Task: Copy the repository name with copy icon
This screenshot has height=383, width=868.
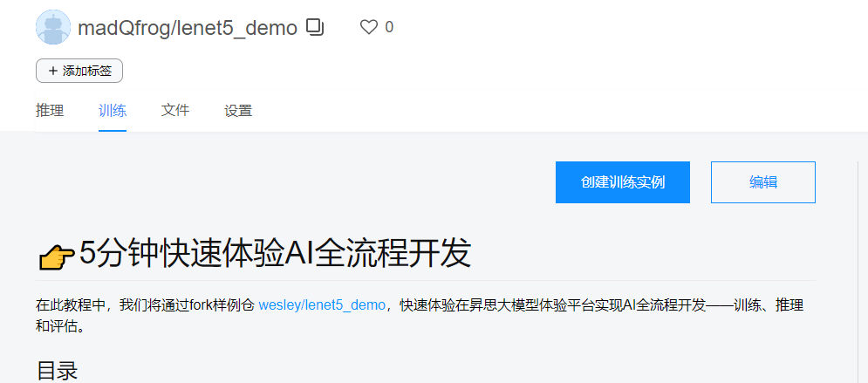Action: coord(315,27)
